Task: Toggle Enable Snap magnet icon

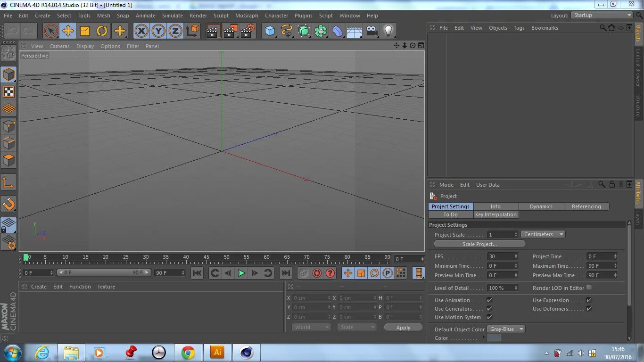Action: (x=8, y=204)
